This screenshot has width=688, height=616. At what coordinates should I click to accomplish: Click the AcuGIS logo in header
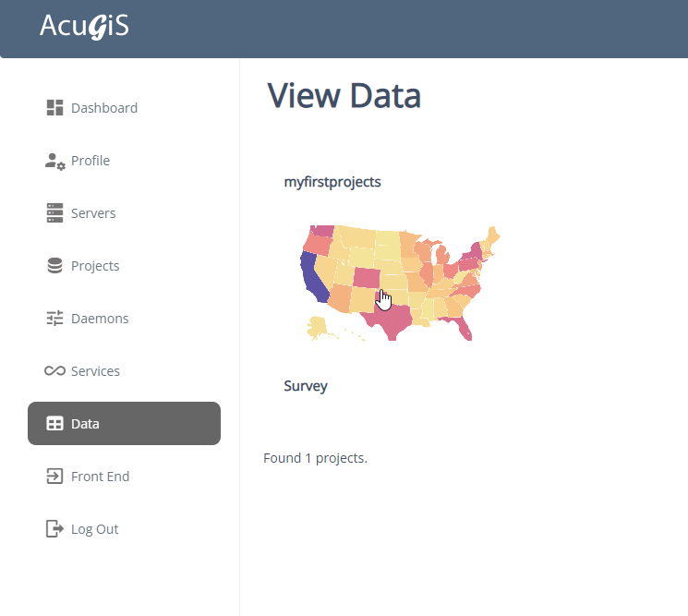tap(84, 27)
